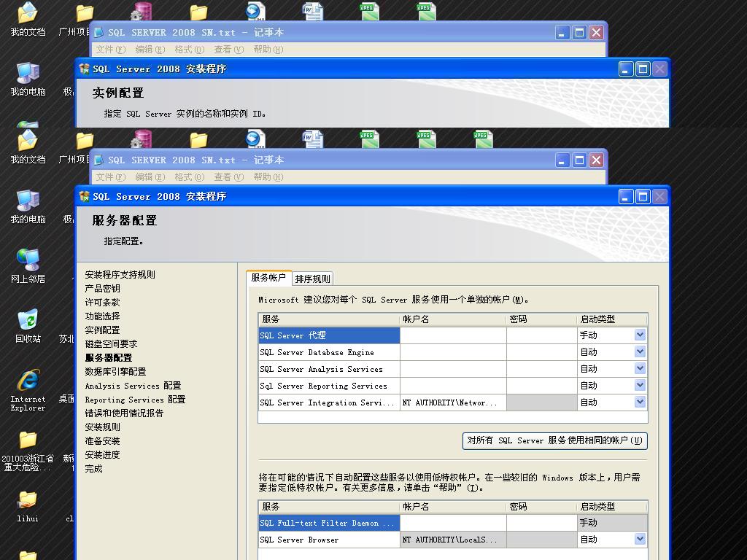The height and width of the screenshot is (560, 747).
Task: Open the lihui folder on desktop
Action: tap(28, 500)
